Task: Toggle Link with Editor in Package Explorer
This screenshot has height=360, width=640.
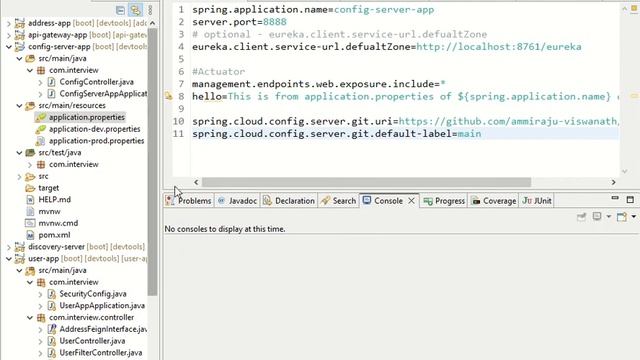Action: click(x=136, y=10)
